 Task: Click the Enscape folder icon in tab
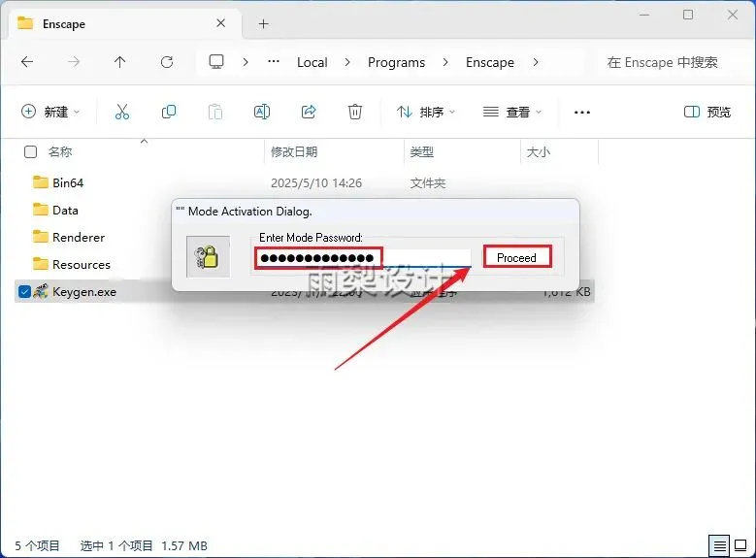[x=25, y=22]
